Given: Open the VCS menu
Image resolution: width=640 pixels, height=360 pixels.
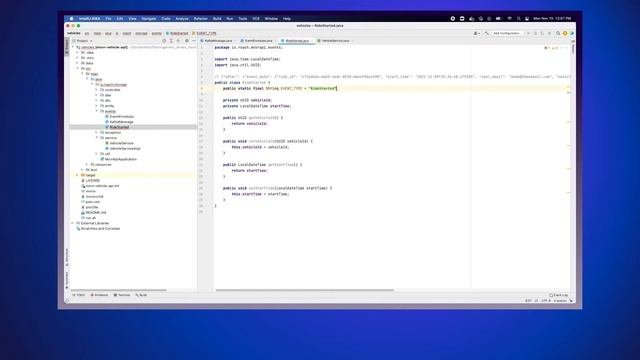Looking at the screenshot, I should [x=256, y=19].
